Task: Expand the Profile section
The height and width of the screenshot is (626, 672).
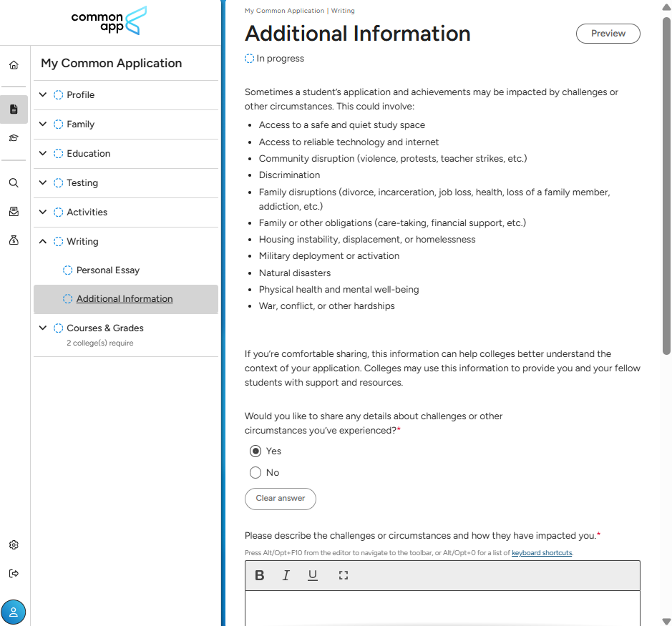Action: [43, 95]
